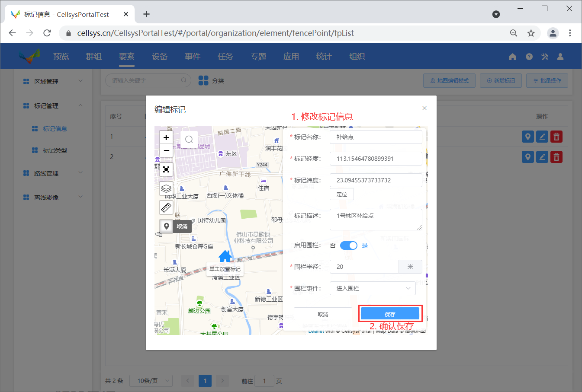This screenshot has height=392, width=582.
Task: Open the 预览 top menu
Action: coord(61,57)
